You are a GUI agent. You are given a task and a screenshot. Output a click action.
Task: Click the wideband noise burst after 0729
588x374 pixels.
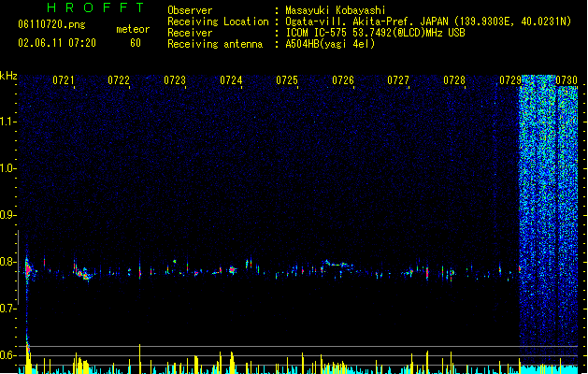click(548, 222)
